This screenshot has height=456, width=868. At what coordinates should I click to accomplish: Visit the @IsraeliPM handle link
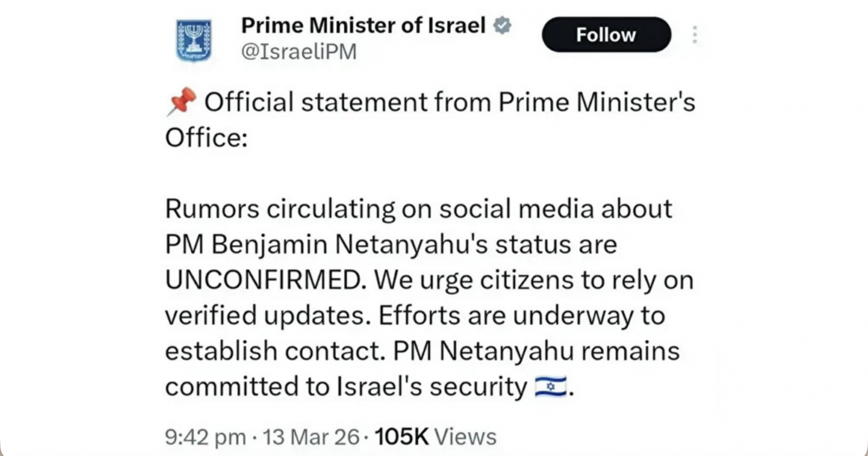point(299,52)
